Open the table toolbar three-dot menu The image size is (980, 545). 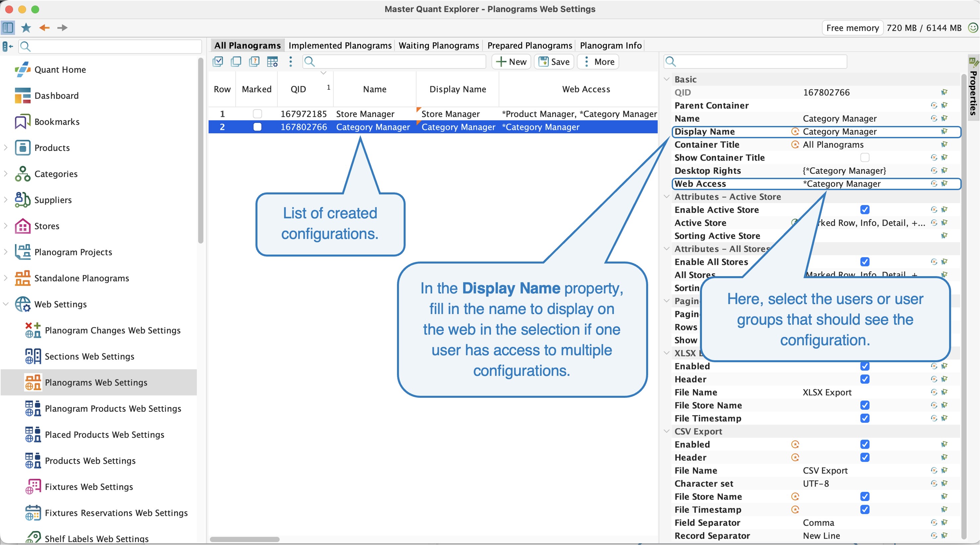pyautogui.click(x=291, y=62)
